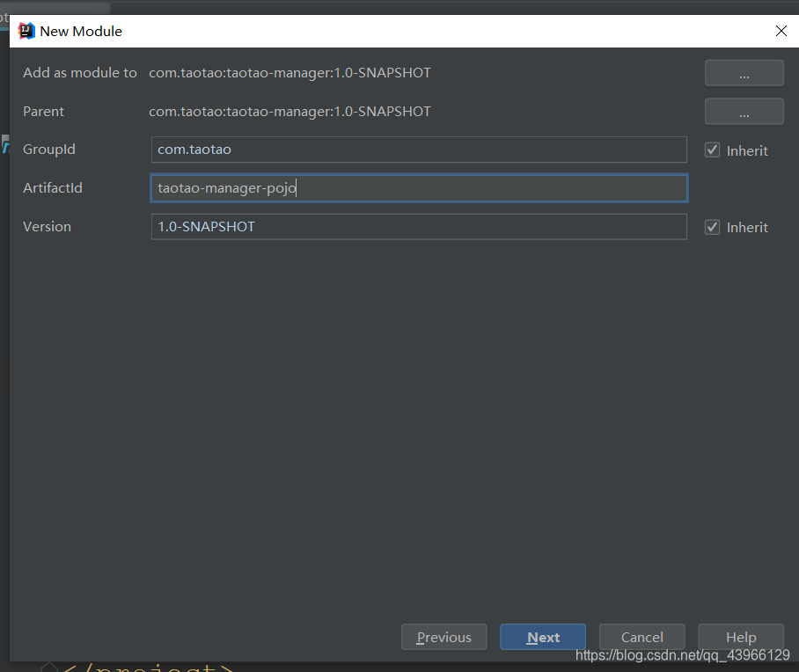Open browse button for Add as module to
Viewport: 799px width, 672px height.
[744, 73]
